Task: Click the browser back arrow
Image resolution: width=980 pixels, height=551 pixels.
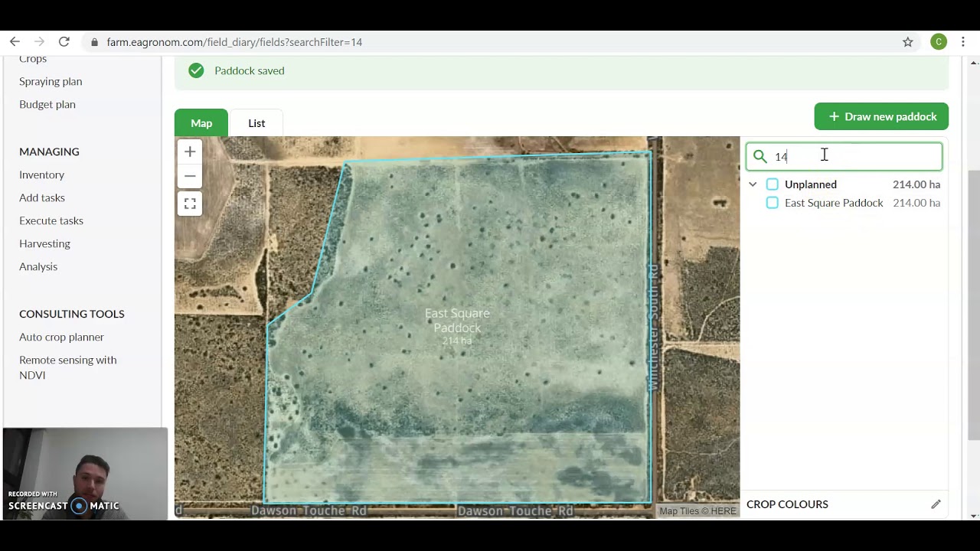Action: point(15,42)
